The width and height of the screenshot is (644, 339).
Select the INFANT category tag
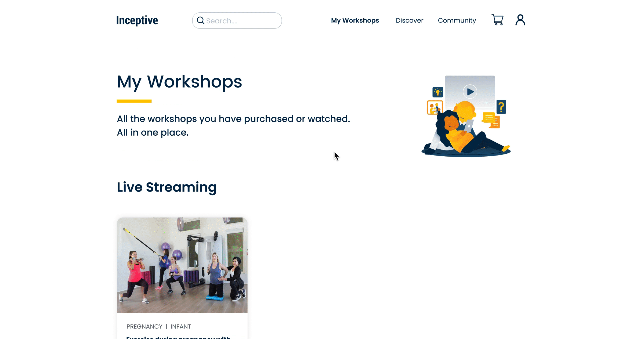point(181,327)
